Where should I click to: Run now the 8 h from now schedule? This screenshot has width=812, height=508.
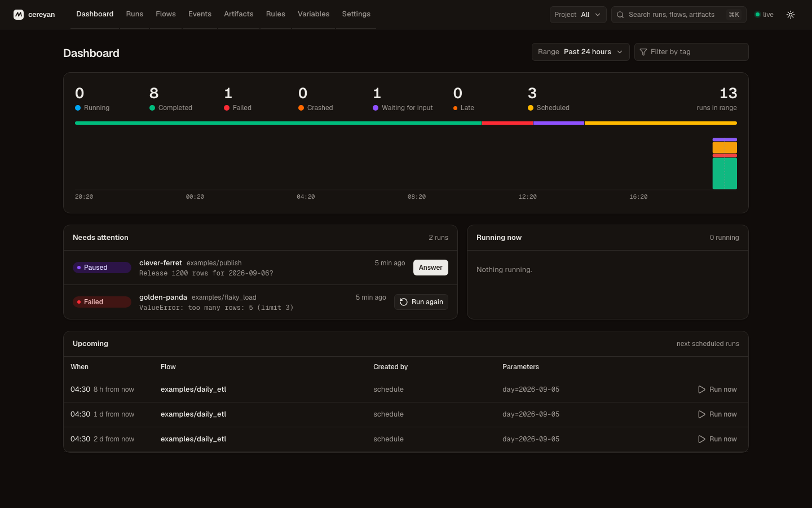[717, 389]
